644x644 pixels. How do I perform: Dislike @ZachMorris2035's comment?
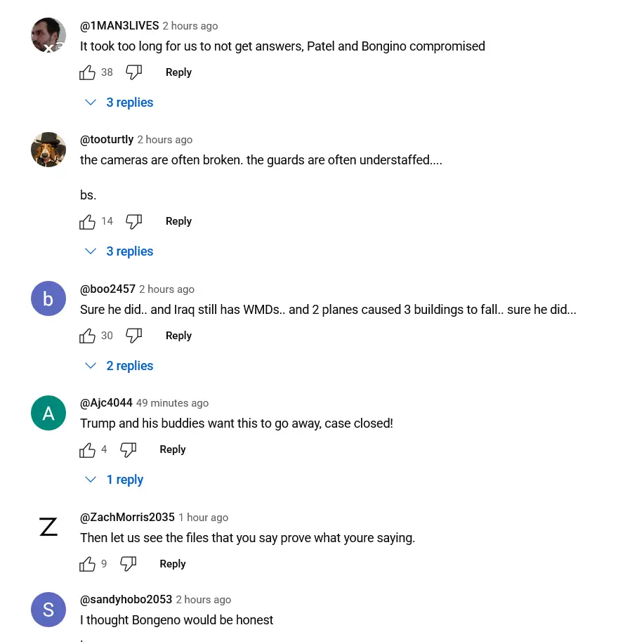click(x=128, y=565)
